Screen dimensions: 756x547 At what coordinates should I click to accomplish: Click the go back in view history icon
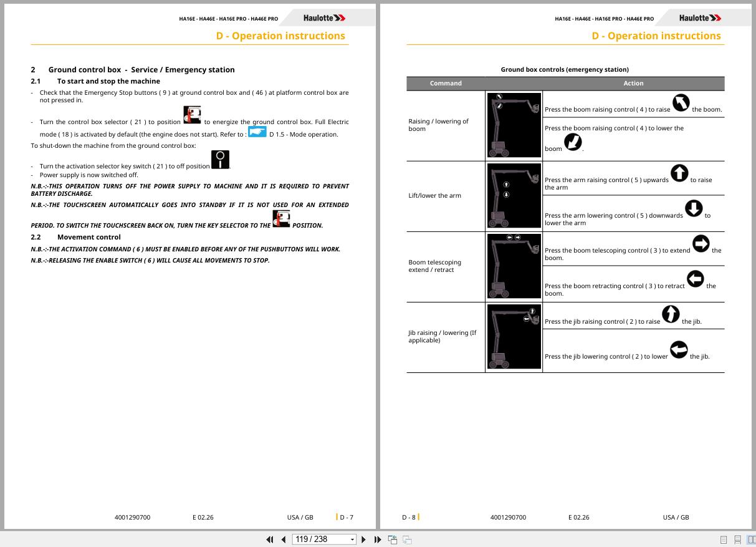[x=393, y=540]
